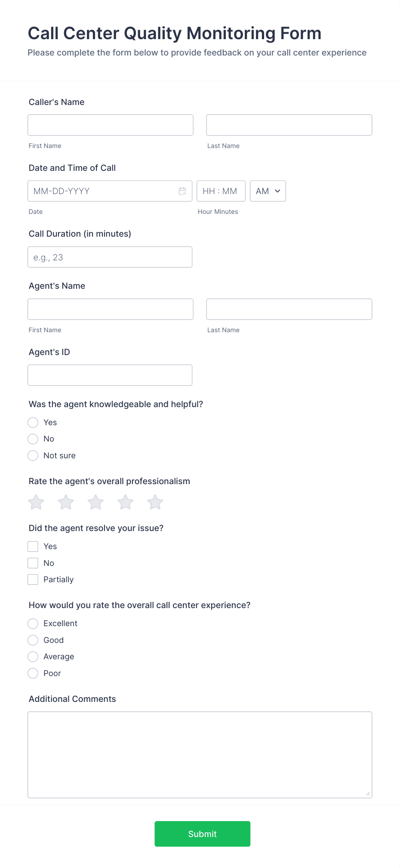Image resolution: width=400 pixels, height=868 pixels.
Task: Click the Agent's ID field
Action: click(x=110, y=375)
